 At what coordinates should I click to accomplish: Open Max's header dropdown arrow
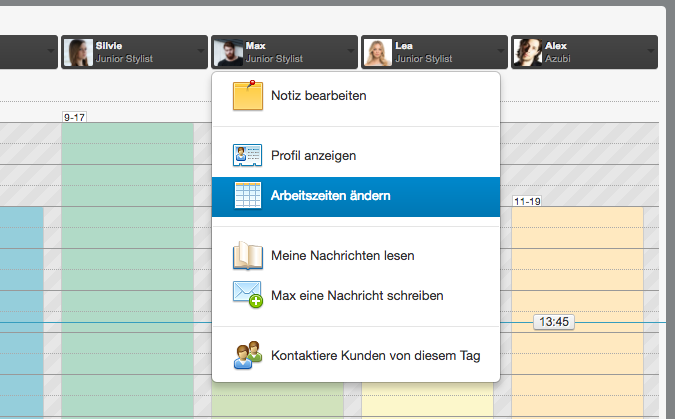tap(351, 51)
